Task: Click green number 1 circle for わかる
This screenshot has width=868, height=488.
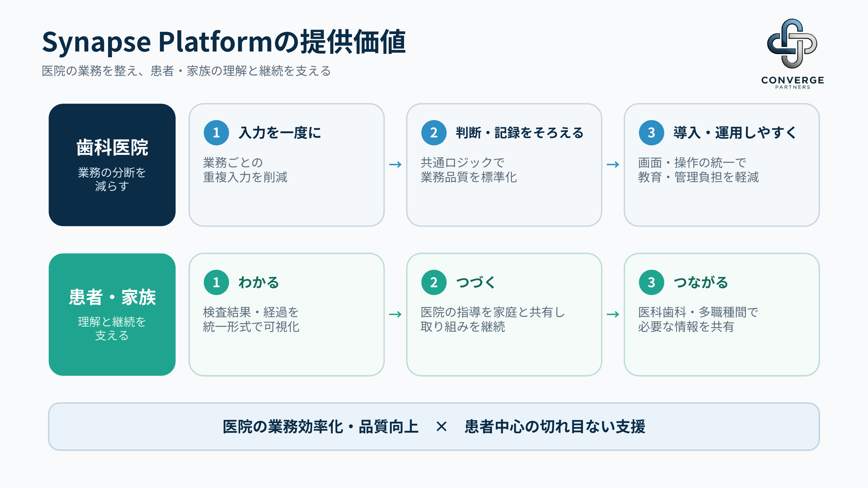Action: (216, 282)
